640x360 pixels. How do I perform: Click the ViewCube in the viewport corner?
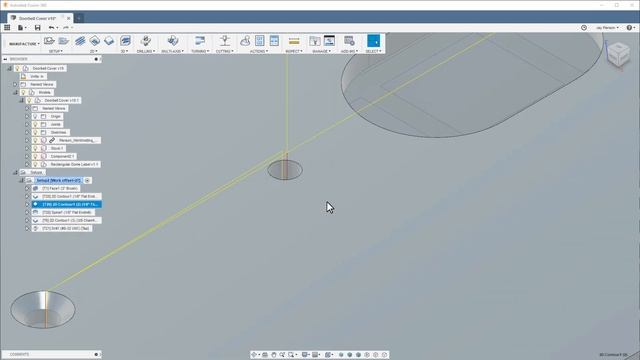[x=618, y=54]
